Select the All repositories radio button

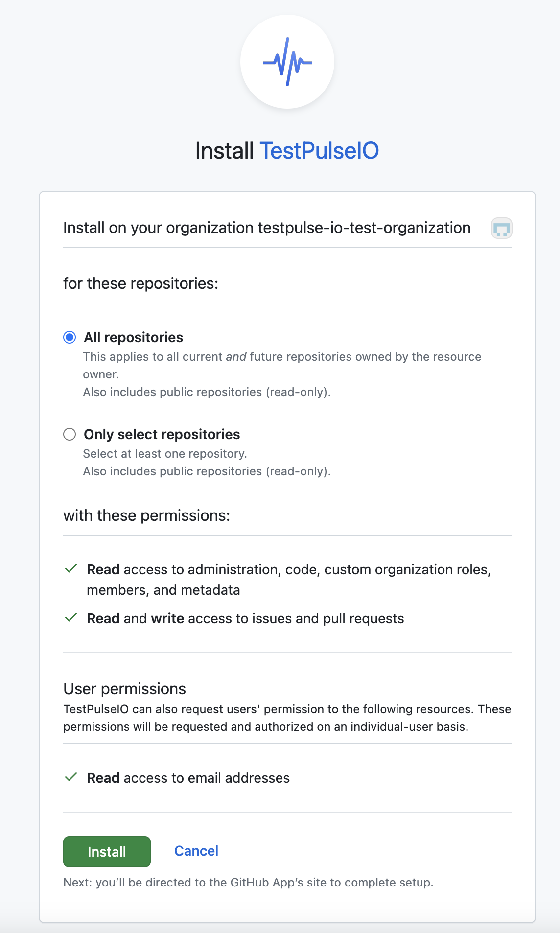coord(70,337)
